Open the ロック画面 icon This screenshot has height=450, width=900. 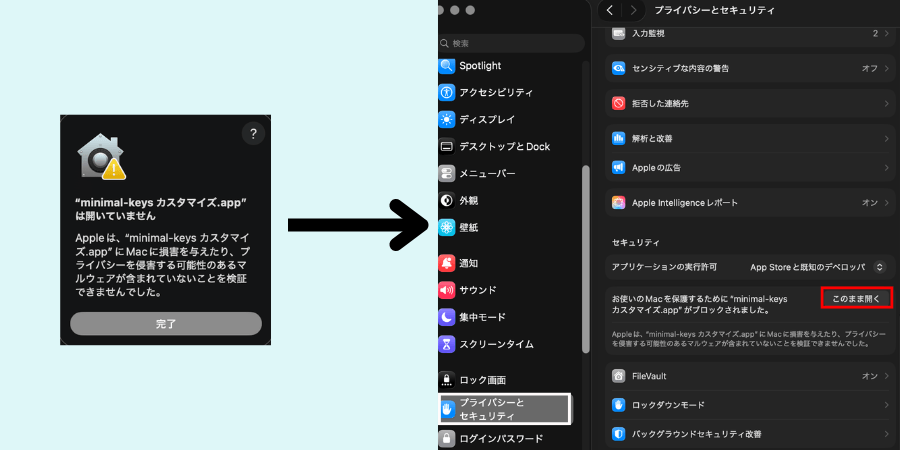point(447,380)
